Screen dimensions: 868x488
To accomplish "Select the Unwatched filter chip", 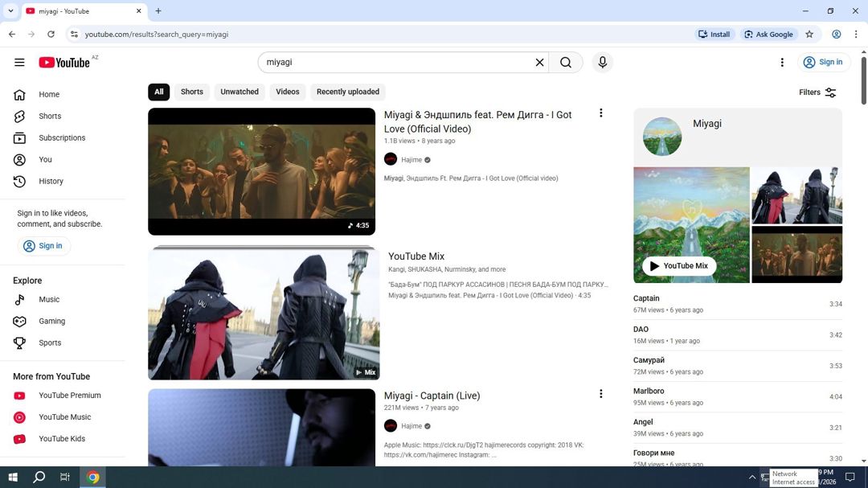I will (240, 92).
